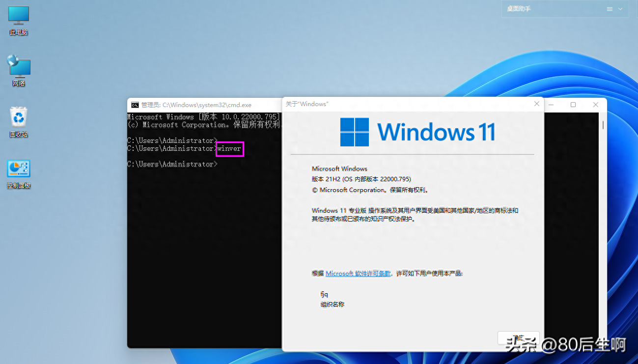Screen dimensions: 638x364
Task: Close the 关于 "Windows" dialog
Action: click(x=537, y=104)
